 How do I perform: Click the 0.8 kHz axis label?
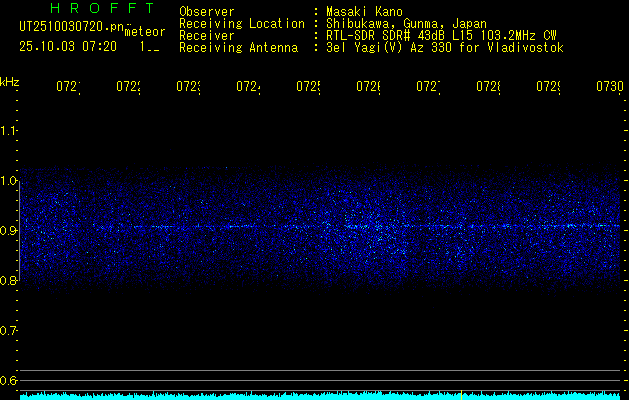click(8, 280)
